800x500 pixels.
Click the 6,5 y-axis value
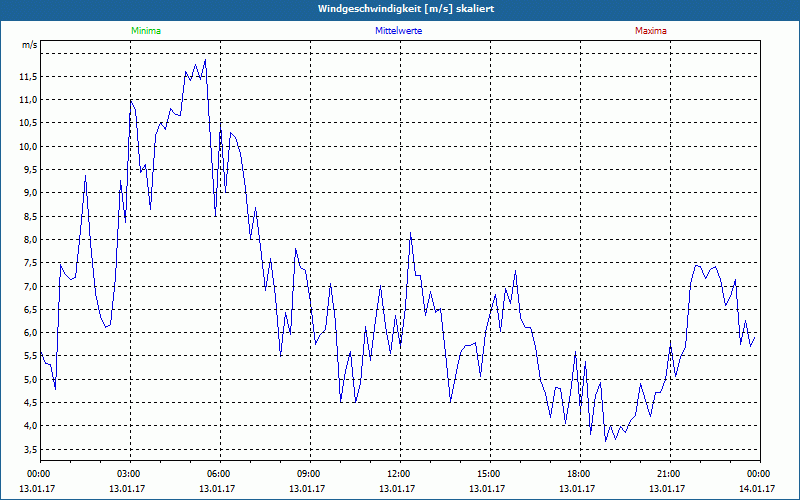click(30, 310)
